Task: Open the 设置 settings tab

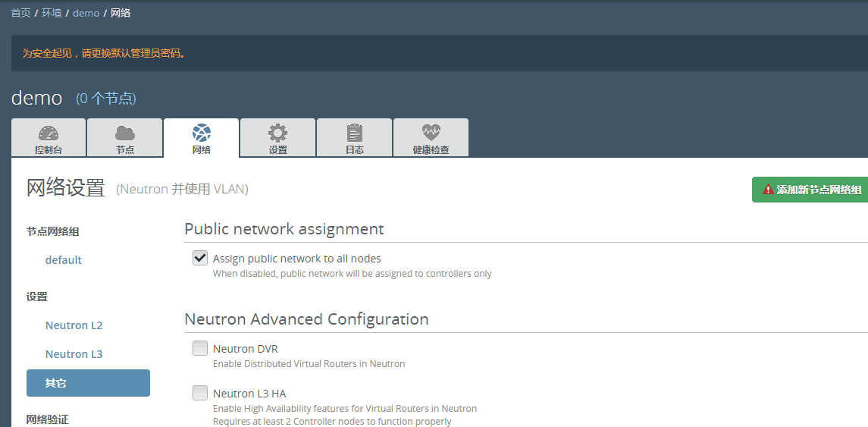Action: 278,138
